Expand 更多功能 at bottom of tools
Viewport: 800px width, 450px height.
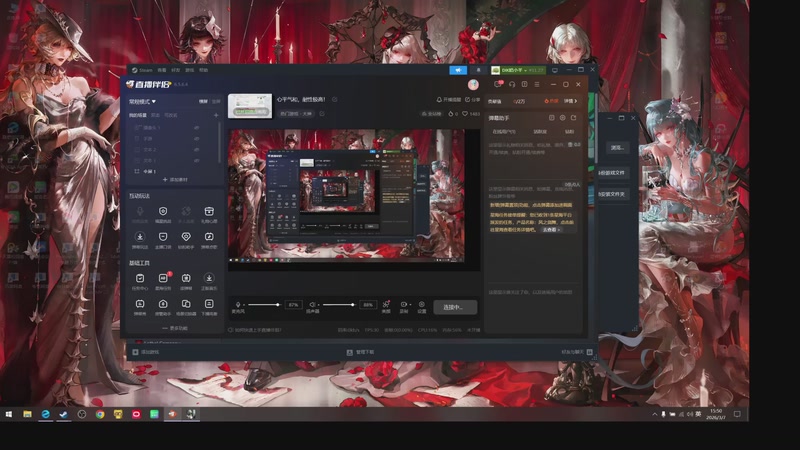(175, 328)
